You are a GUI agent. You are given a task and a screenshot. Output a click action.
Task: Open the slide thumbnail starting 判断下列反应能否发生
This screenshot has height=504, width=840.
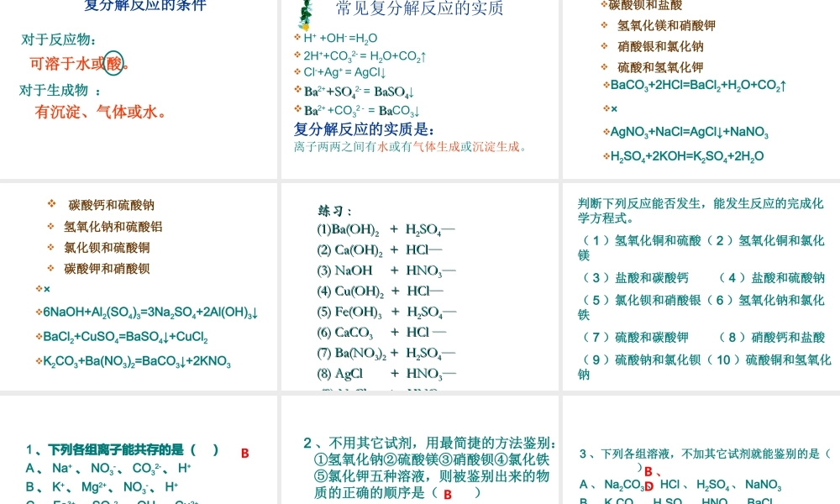pyautogui.click(x=701, y=286)
